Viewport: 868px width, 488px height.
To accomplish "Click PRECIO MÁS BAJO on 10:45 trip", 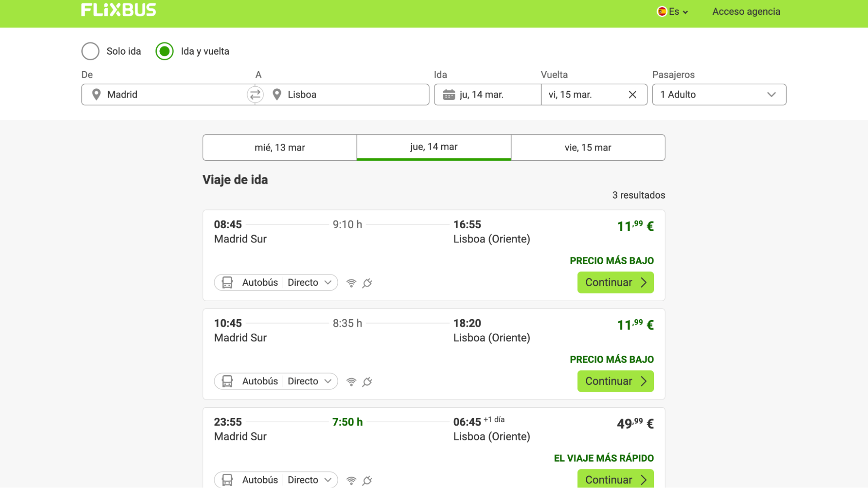I will [x=611, y=360].
